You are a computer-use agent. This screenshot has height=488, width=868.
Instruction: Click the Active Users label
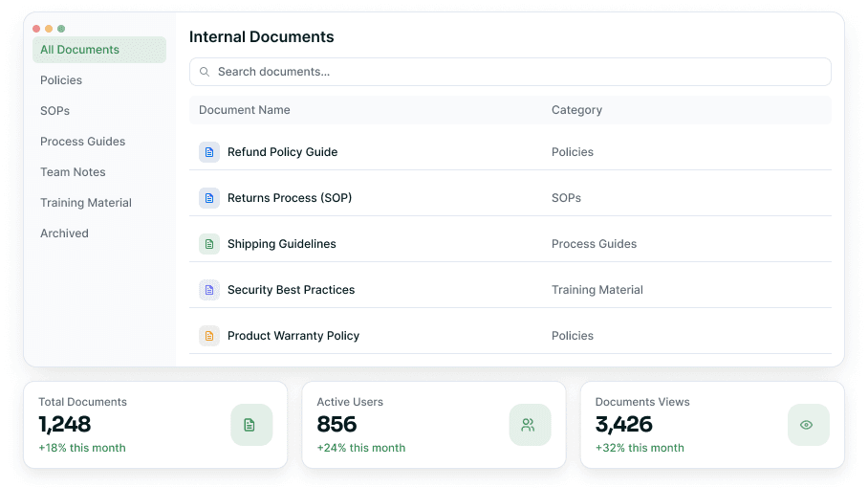pos(350,402)
